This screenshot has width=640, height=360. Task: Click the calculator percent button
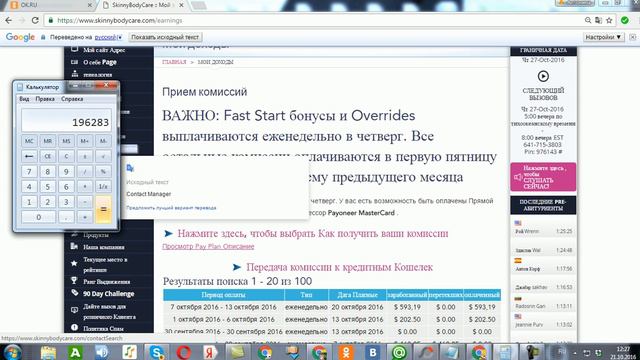(x=103, y=171)
